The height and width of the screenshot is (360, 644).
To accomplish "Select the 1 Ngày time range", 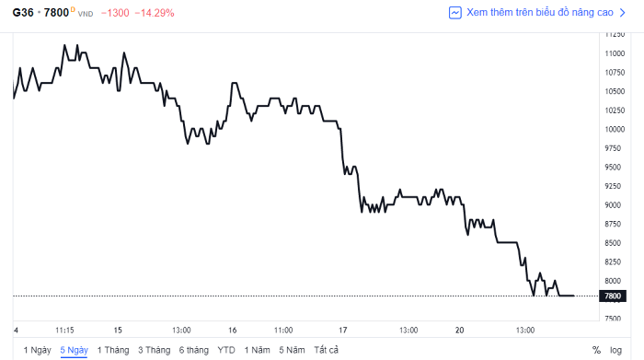I will coord(38,350).
